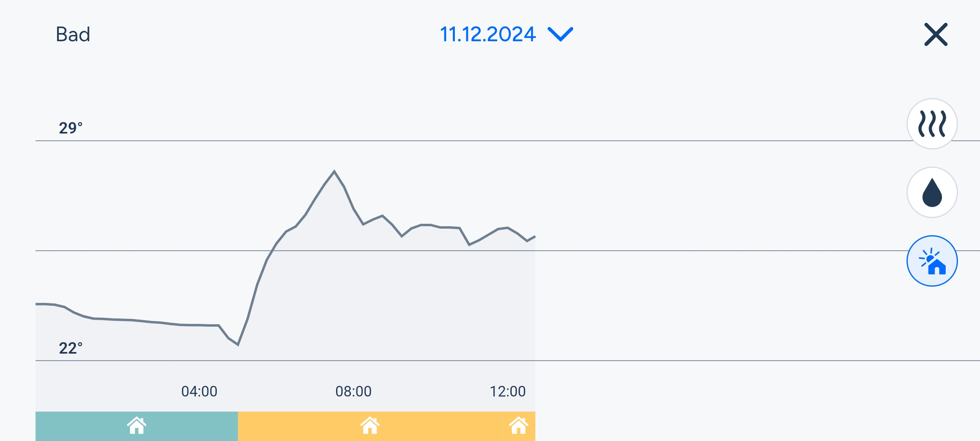980x441 pixels.
Task: Select the sun and house temperature icon
Action: pyautogui.click(x=932, y=261)
